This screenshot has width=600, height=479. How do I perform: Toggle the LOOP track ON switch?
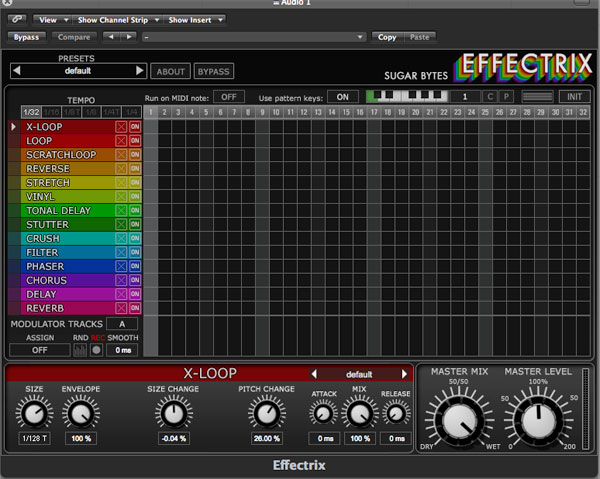pyautogui.click(x=135, y=141)
